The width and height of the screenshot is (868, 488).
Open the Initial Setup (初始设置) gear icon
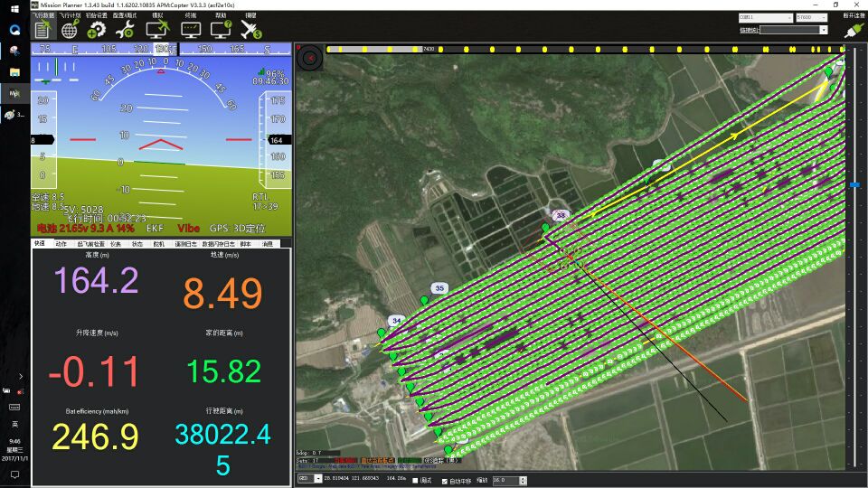click(97, 29)
